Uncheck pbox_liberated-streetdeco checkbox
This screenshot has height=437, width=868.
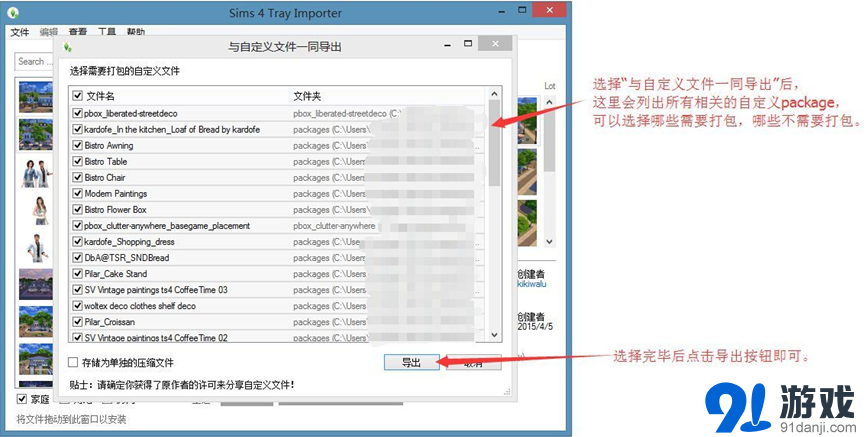[78, 113]
